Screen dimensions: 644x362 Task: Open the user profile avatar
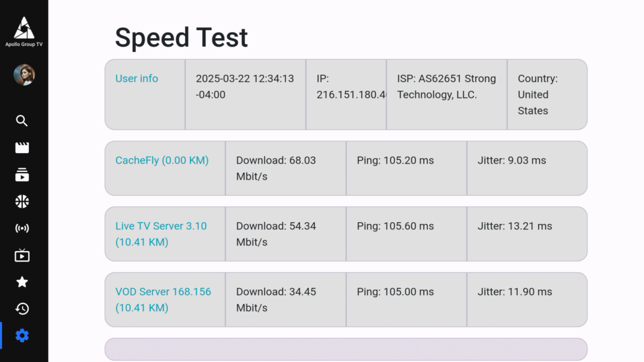(x=24, y=75)
